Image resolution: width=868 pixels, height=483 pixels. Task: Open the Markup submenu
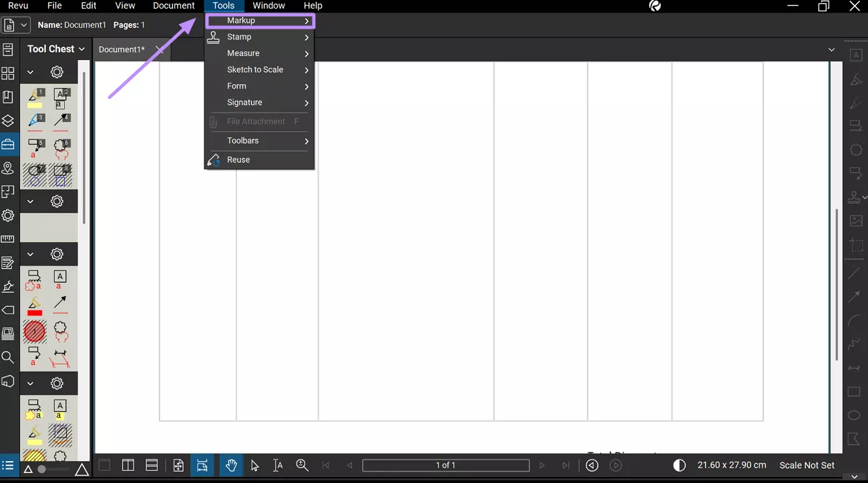260,21
